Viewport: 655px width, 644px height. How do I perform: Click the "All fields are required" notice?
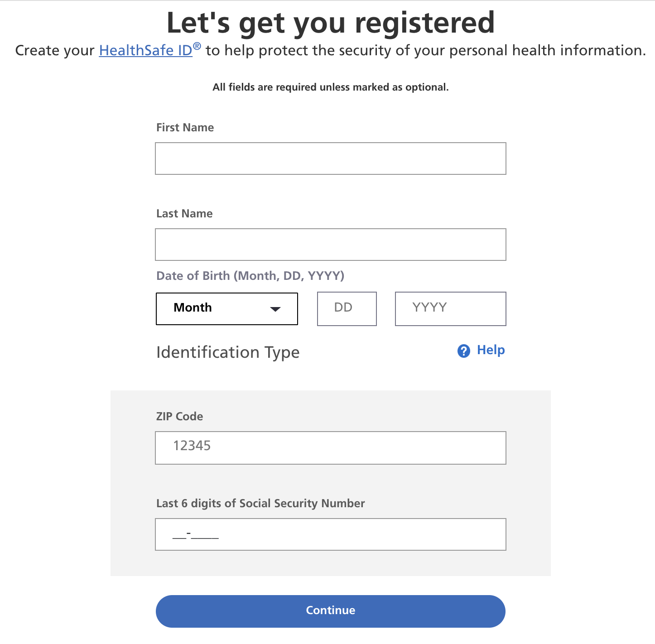330,87
